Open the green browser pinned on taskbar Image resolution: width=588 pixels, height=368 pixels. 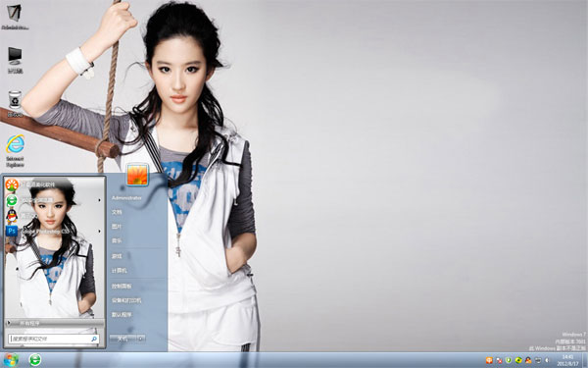35,360
